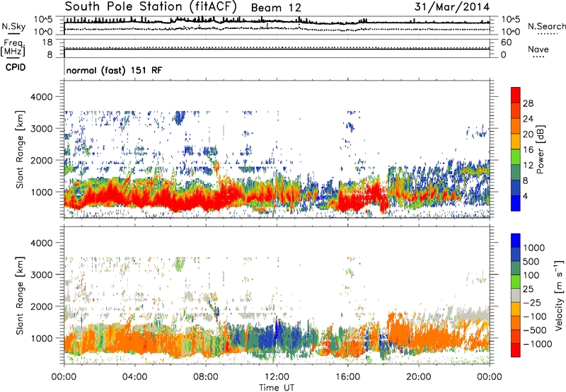Screen dimensions: 566x392
Task: Click the dotted-line sample under Nave
Action: [538, 57]
